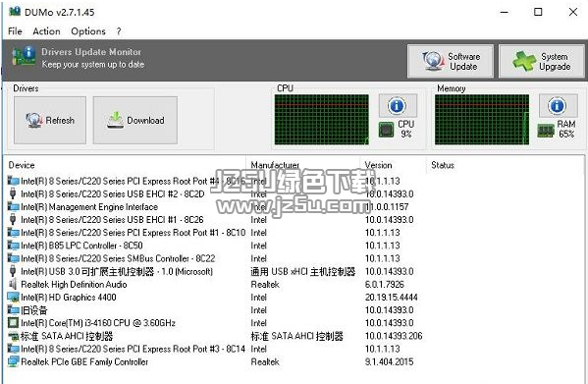Screen dimensions: 588x384
Task: Click icon of Management Engine Interface row
Action: pyautogui.click(x=13, y=206)
